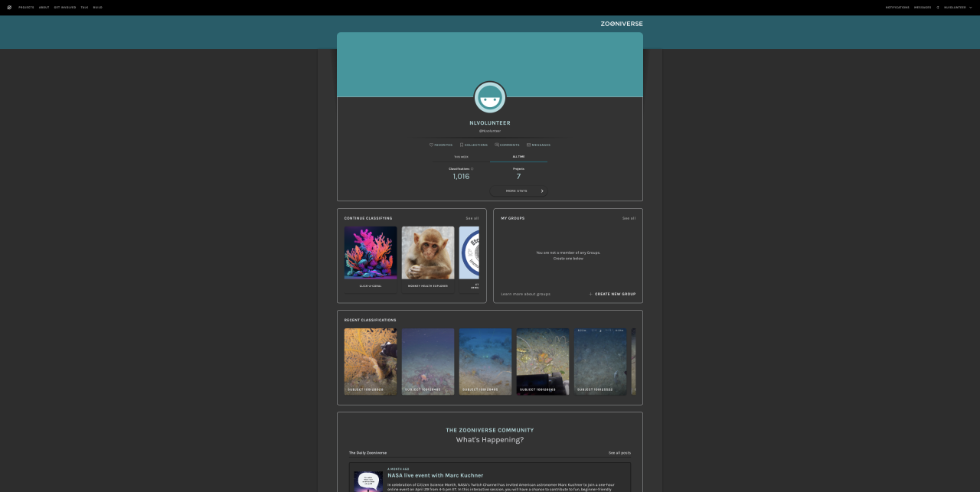This screenshot has height=492, width=980.
Task: Open the second recent classification thumbnail
Action: click(x=428, y=362)
